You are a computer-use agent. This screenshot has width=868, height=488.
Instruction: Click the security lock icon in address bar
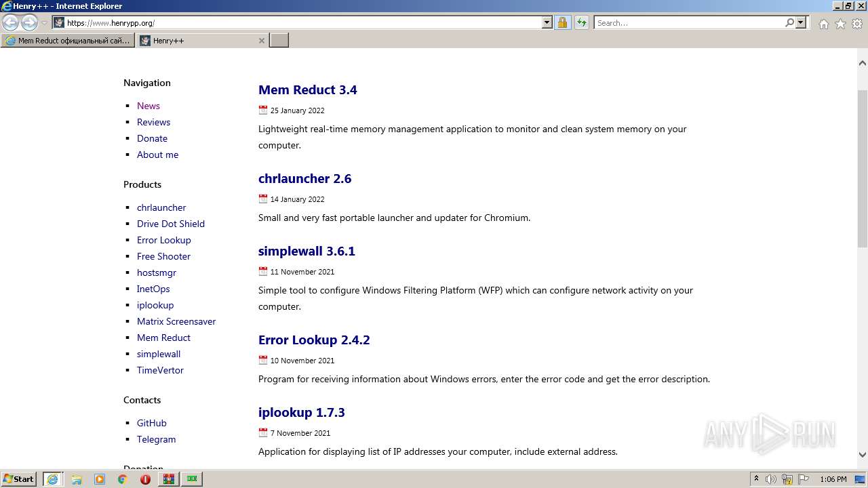[x=562, y=22]
